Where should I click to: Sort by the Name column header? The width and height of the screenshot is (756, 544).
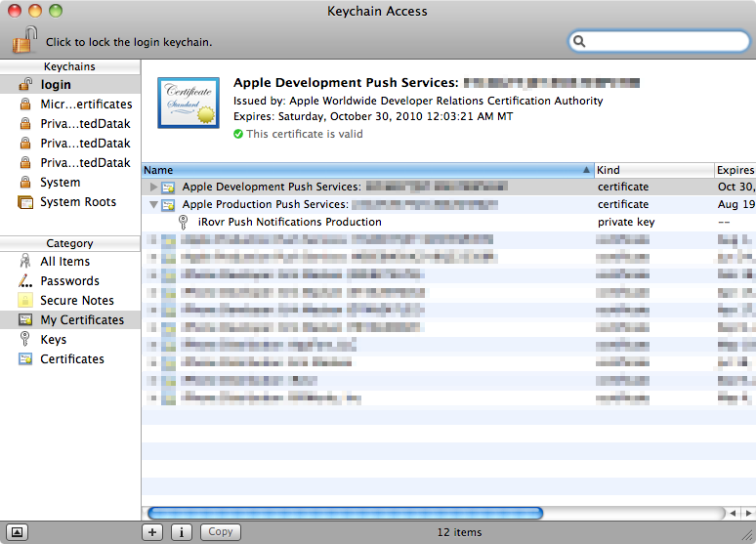click(368, 170)
